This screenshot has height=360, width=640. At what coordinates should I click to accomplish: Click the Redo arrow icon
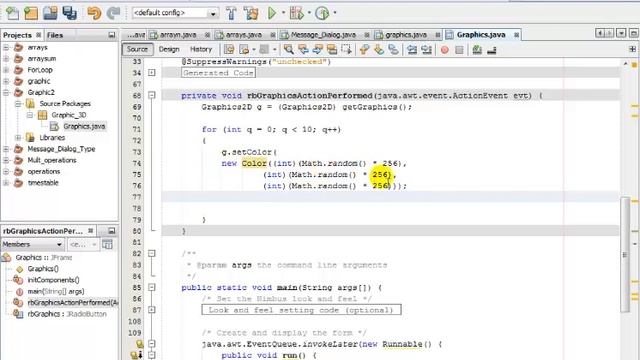point(113,13)
